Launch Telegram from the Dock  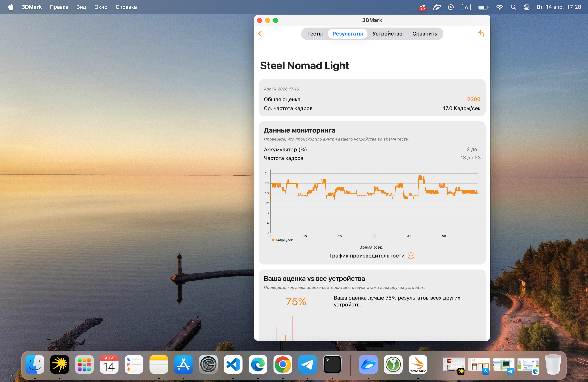307,364
